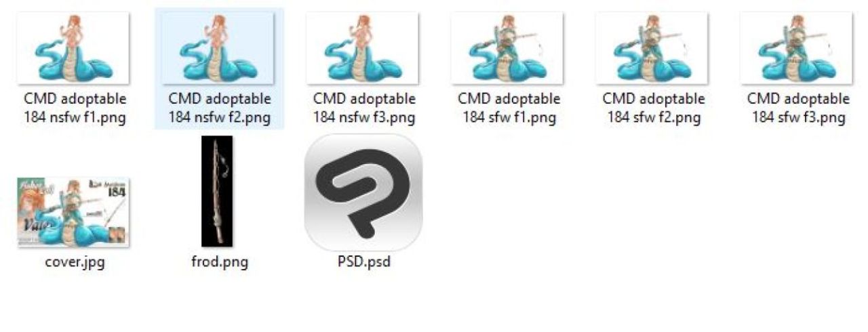Select the frod.png fishing rod icon
The image size is (868, 332).
pos(217,191)
